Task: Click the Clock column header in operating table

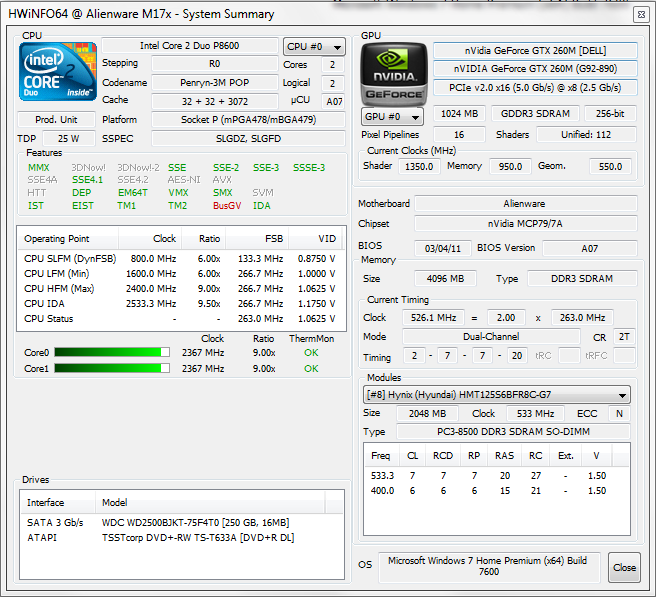Action: 150,238
